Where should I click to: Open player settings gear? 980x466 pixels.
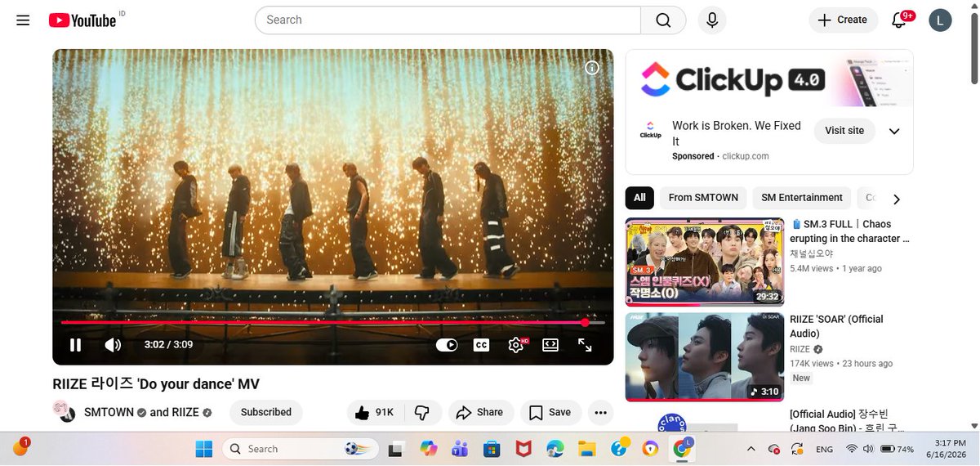coord(516,345)
